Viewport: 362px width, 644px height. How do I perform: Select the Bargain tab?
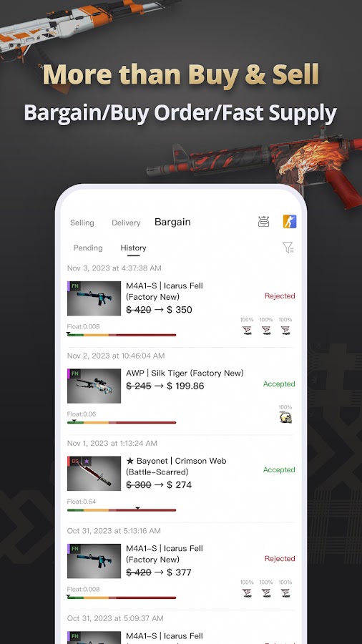(172, 222)
